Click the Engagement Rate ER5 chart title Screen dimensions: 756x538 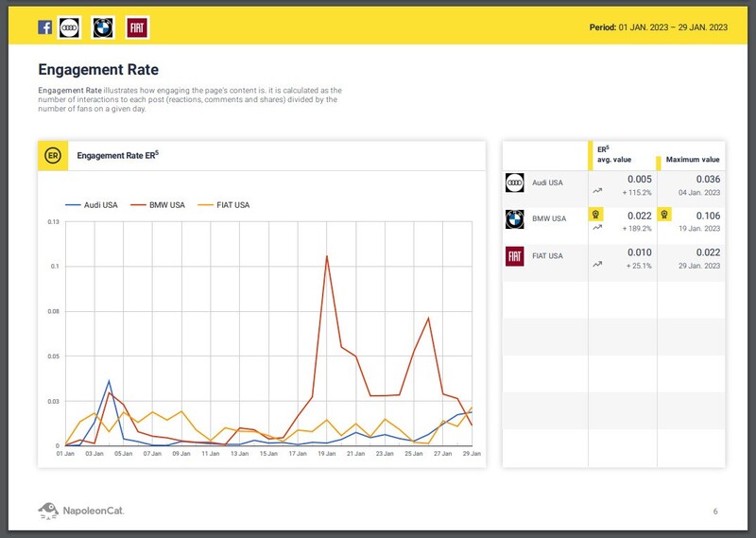click(x=117, y=155)
